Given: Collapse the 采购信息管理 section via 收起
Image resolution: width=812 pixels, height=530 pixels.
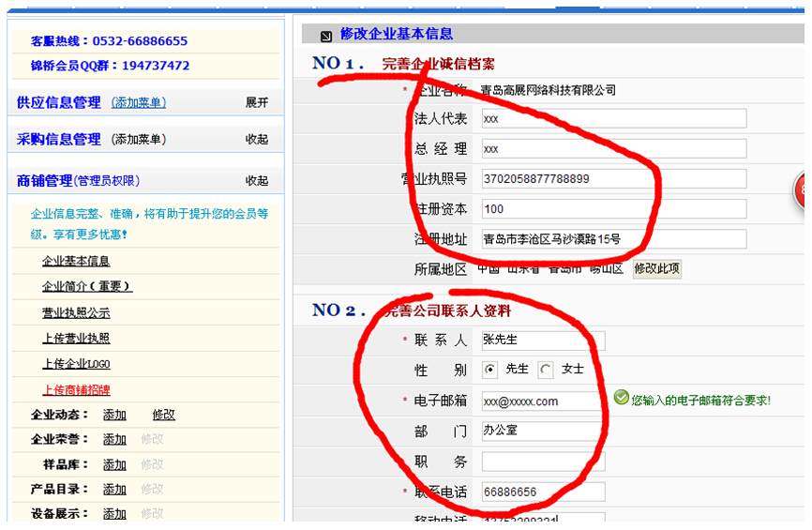Looking at the screenshot, I should tap(257, 140).
